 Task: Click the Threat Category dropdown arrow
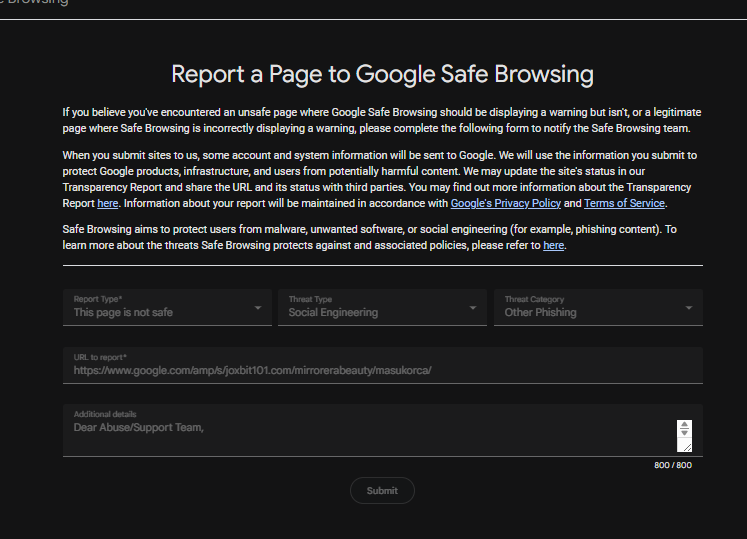(x=689, y=308)
